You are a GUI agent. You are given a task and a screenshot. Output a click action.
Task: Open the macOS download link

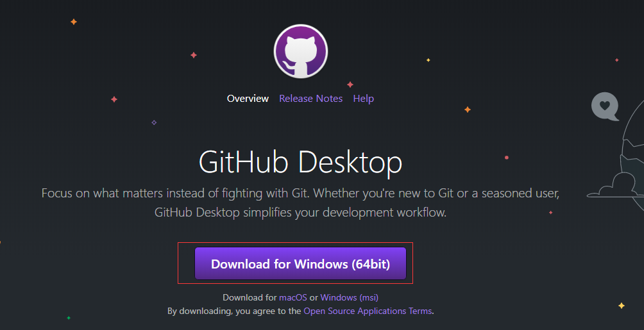293,297
